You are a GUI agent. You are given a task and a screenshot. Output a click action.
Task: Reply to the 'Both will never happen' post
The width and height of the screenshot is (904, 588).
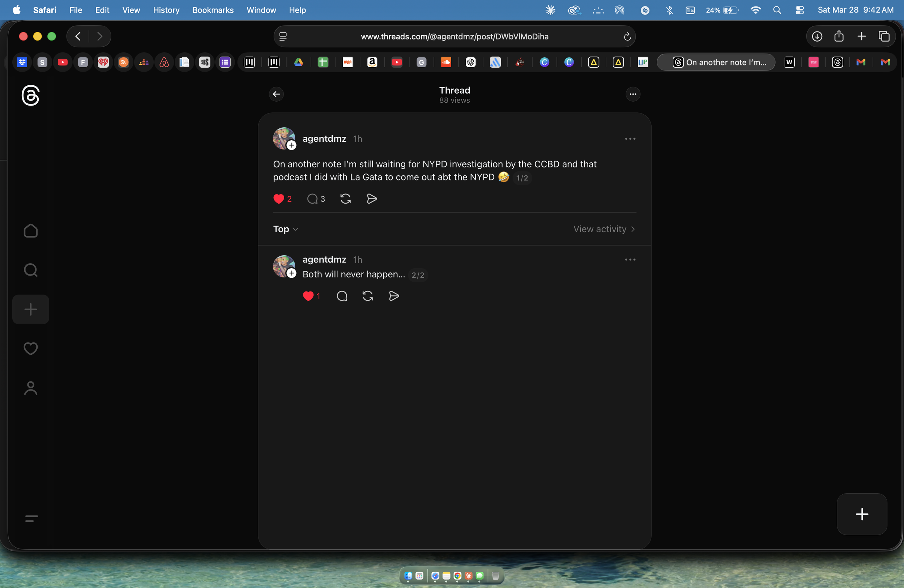pos(341,296)
